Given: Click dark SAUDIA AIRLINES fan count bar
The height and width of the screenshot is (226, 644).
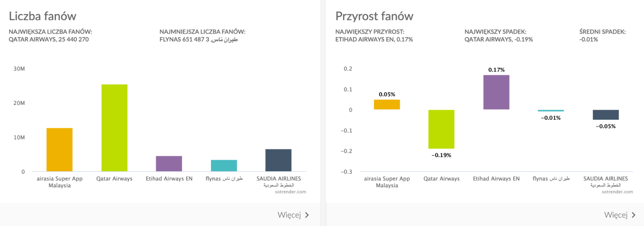Looking at the screenshot, I should (x=278, y=160).
